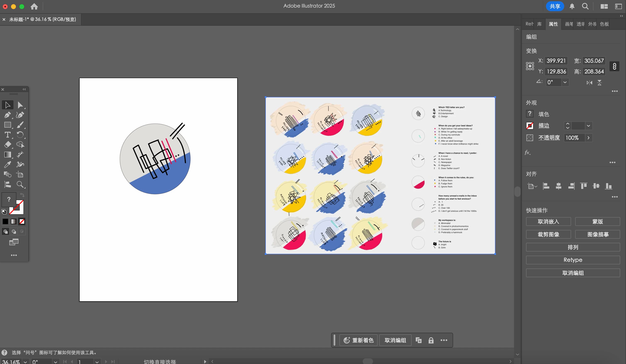Select the Artboard tool
Screen dimensions: 626x364
tap(20, 174)
